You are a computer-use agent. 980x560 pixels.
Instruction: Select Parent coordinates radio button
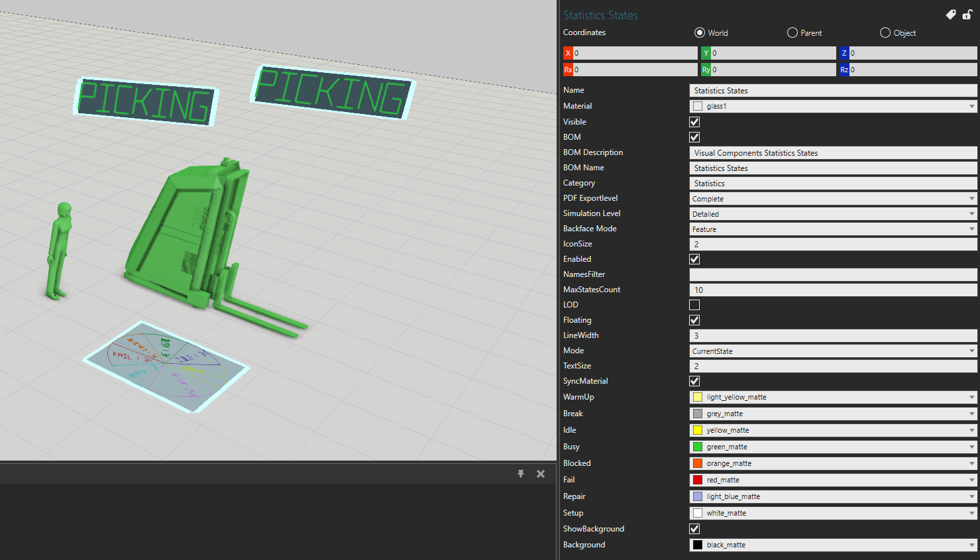tap(792, 32)
